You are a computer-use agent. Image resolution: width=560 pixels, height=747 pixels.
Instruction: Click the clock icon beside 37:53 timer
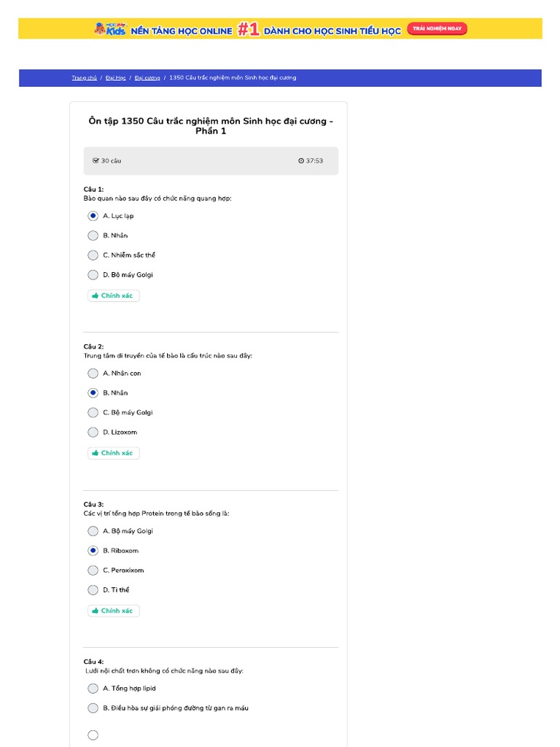[301, 160]
